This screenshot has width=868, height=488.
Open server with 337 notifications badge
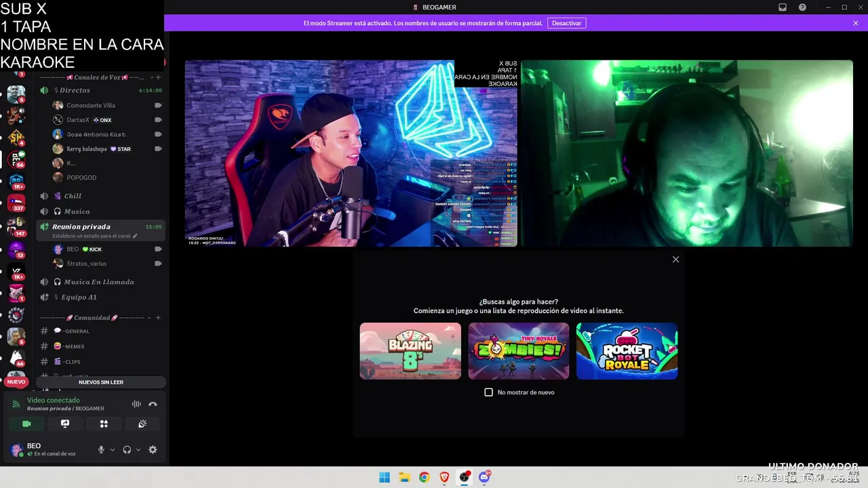tap(16, 202)
